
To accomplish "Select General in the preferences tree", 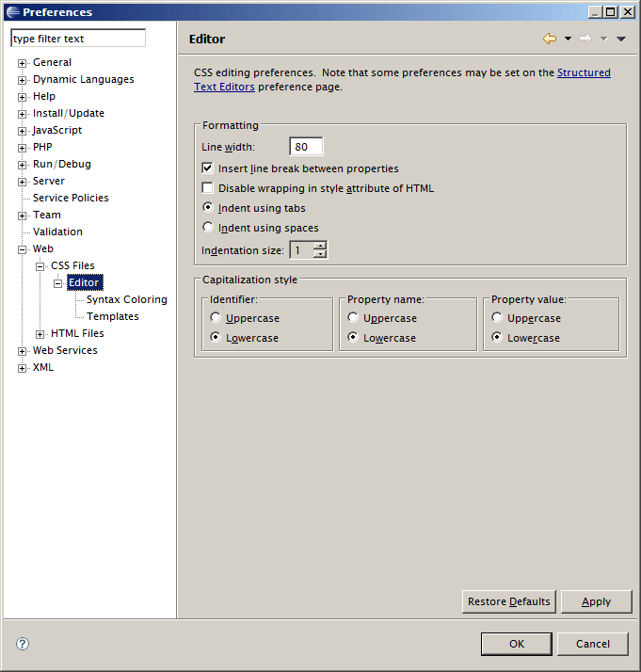I will tap(52, 62).
